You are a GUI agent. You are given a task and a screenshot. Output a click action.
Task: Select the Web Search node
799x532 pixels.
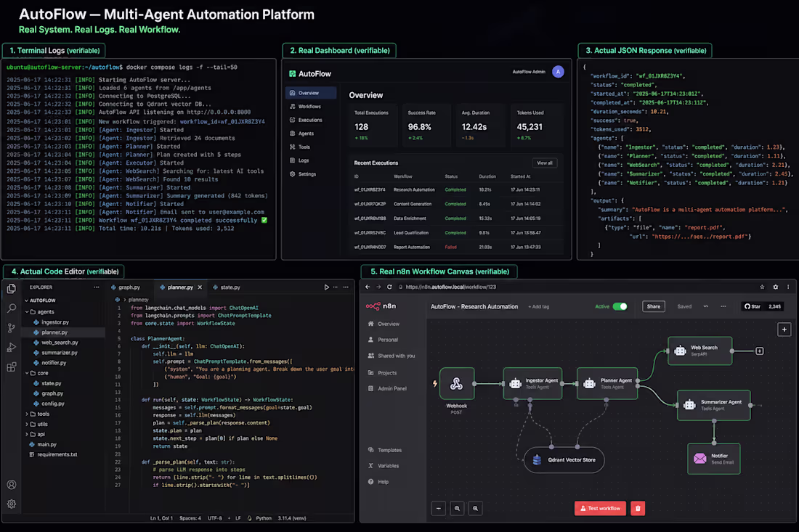pyautogui.click(x=700, y=351)
